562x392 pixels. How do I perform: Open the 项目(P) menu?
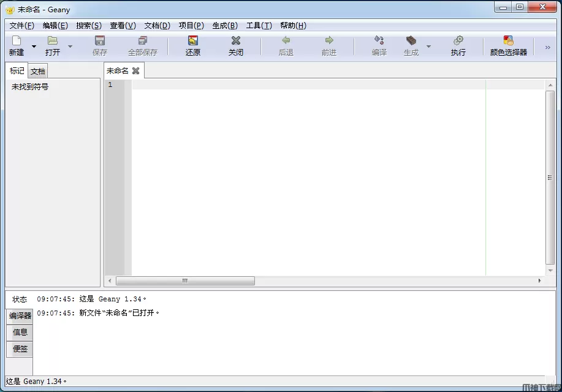pyautogui.click(x=191, y=26)
